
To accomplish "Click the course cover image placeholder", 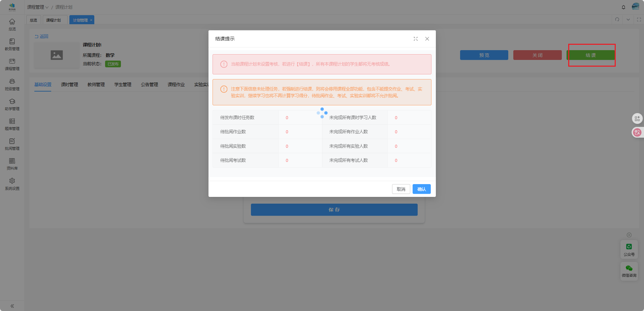I will 57,55.
